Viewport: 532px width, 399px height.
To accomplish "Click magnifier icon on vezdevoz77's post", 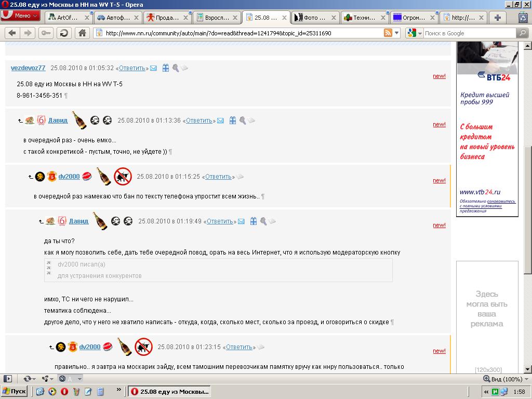I will click(176, 68).
